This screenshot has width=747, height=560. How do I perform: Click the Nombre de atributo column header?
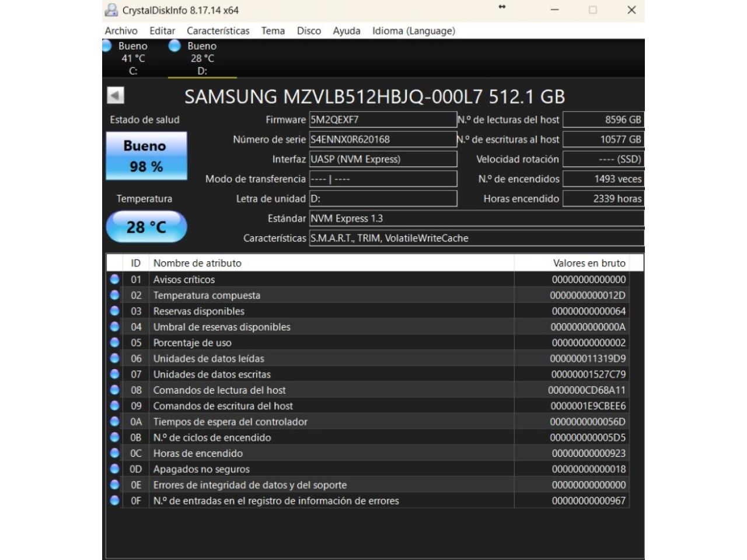click(x=331, y=263)
